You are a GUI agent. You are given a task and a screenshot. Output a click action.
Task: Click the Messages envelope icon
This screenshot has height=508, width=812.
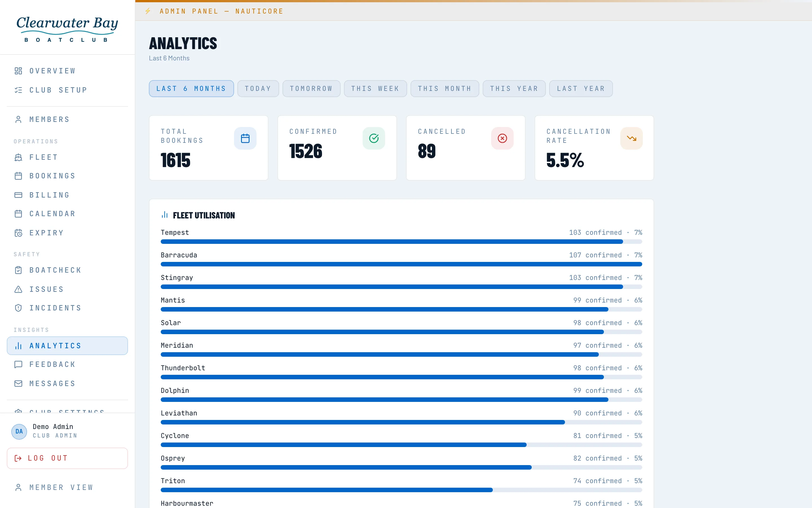18,384
